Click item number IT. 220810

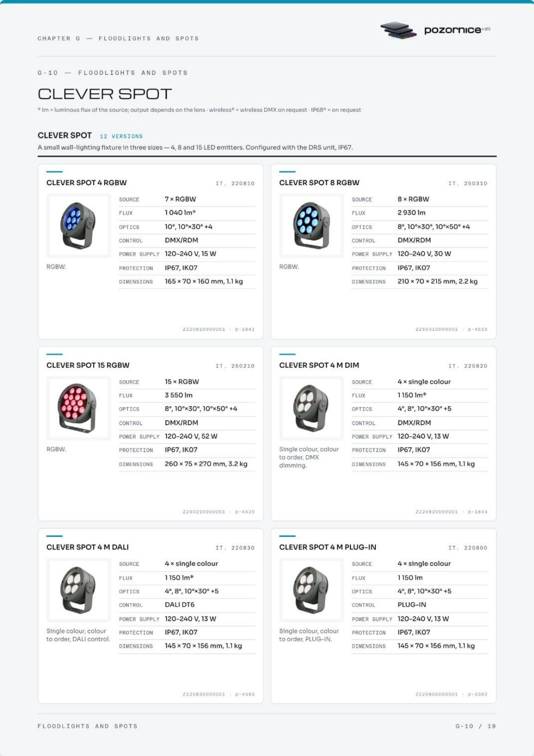coord(235,183)
